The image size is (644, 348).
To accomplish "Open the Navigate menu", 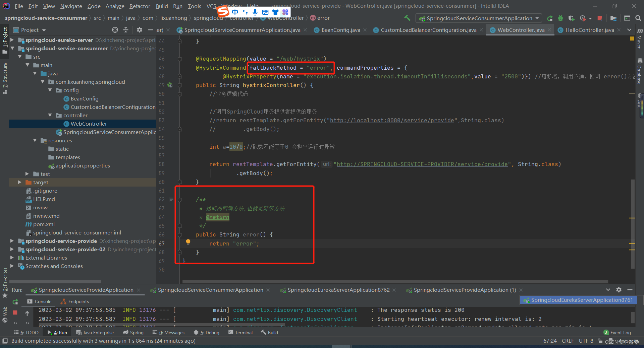I will [x=71, y=6].
